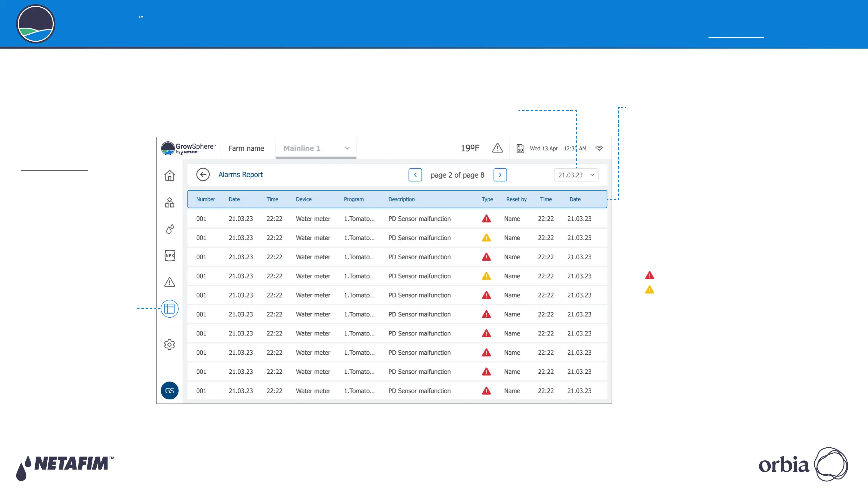Image resolution: width=868 pixels, height=488 pixels.
Task: Click the Alarms Report title
Action: (x=241, y=174)
